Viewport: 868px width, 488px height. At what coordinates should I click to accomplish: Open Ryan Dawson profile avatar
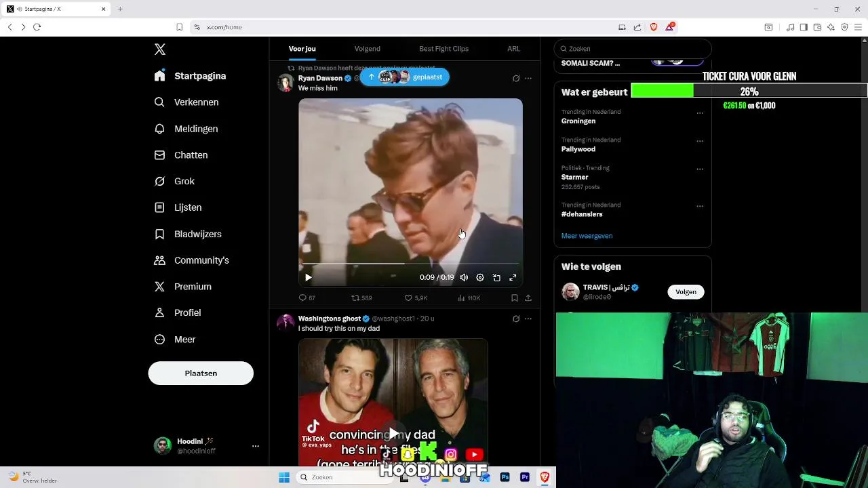pos(285,83)
